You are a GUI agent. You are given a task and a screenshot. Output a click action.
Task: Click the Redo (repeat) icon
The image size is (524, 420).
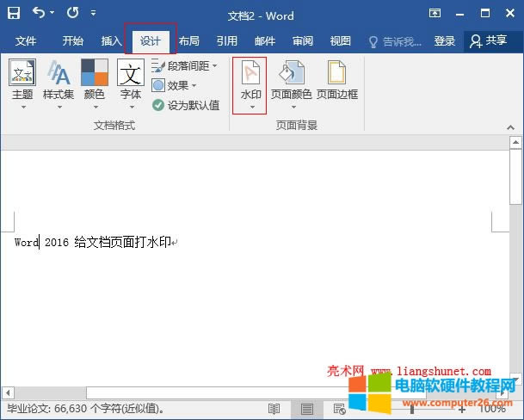[x=71, y=14]
